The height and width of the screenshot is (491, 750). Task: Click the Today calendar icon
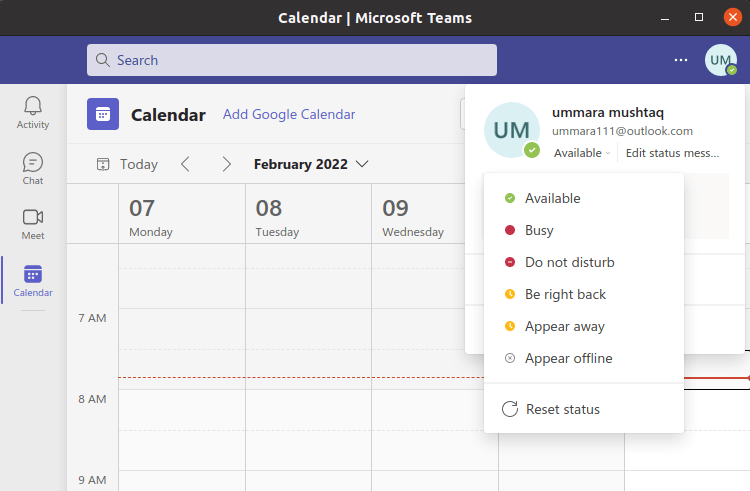click(x=103, y=164)
